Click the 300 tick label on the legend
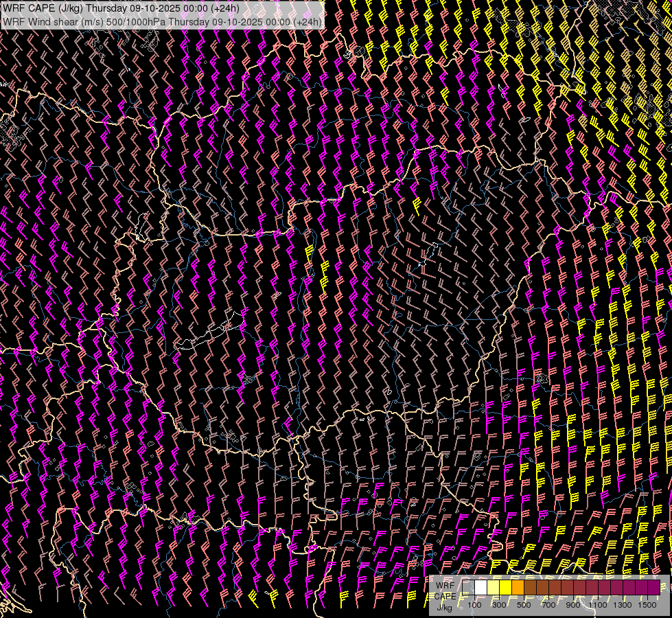This screenshot has height=618, width=672. (x=499, y=605)
